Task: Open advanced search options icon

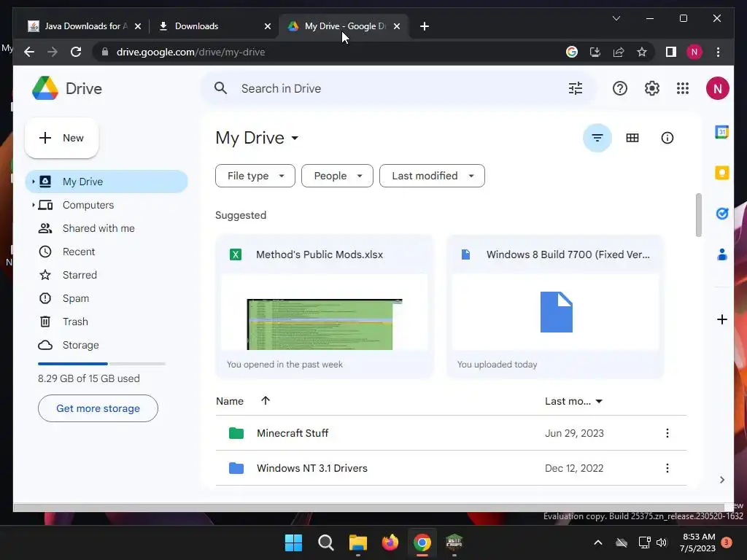Action: (x=576, y=88)
